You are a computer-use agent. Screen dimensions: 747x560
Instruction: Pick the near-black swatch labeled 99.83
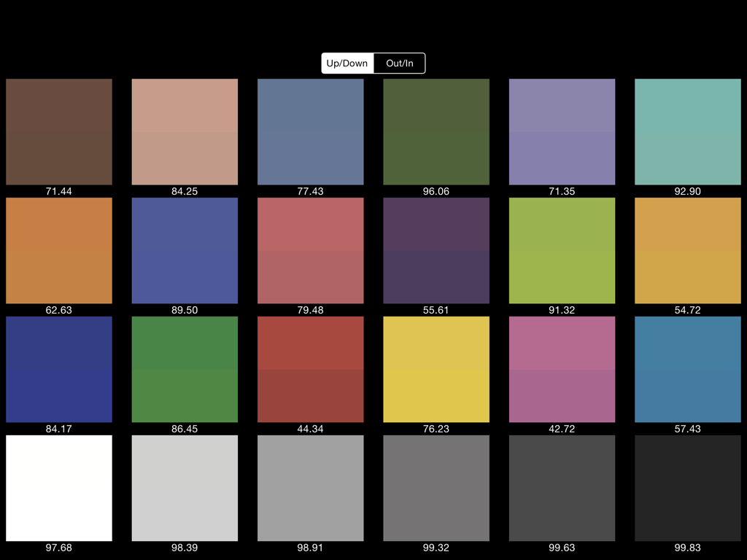(x=688, y=489)
